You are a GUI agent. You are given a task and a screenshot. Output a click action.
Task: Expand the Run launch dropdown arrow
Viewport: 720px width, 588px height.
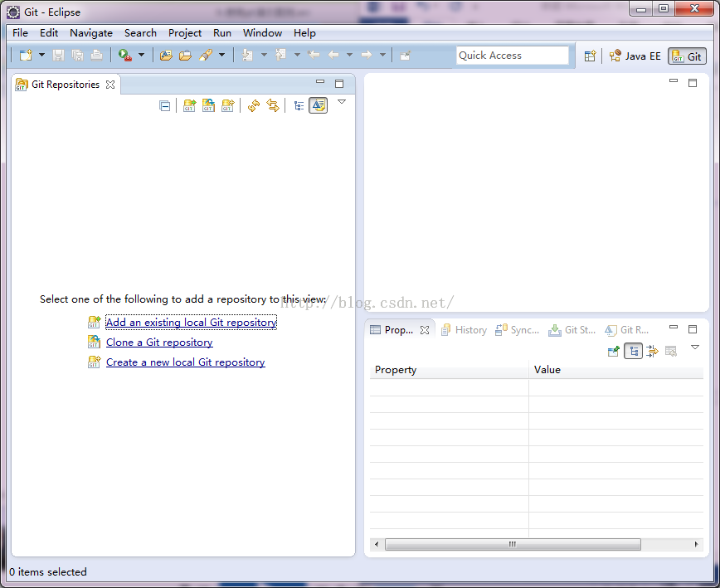point(141,55)
